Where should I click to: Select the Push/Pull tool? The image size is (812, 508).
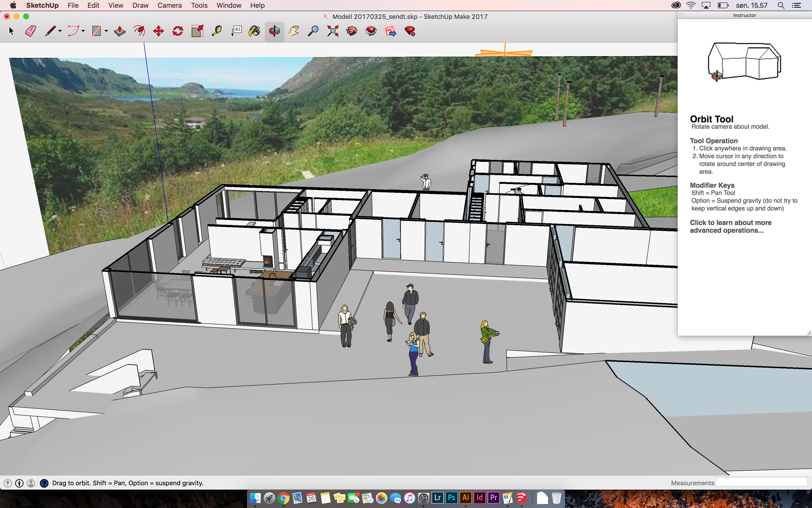point(119,31)
